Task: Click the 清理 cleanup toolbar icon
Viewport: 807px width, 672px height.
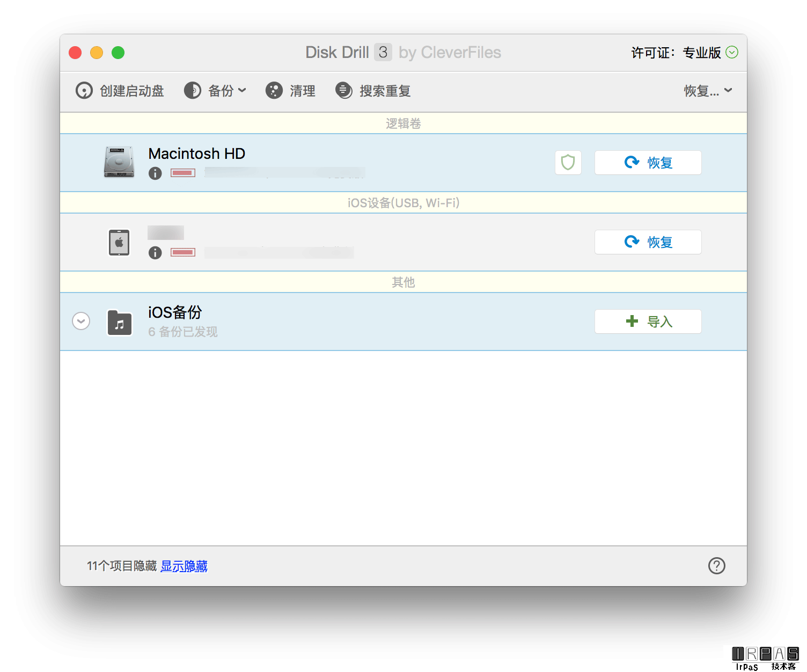Action: [274, 91]
